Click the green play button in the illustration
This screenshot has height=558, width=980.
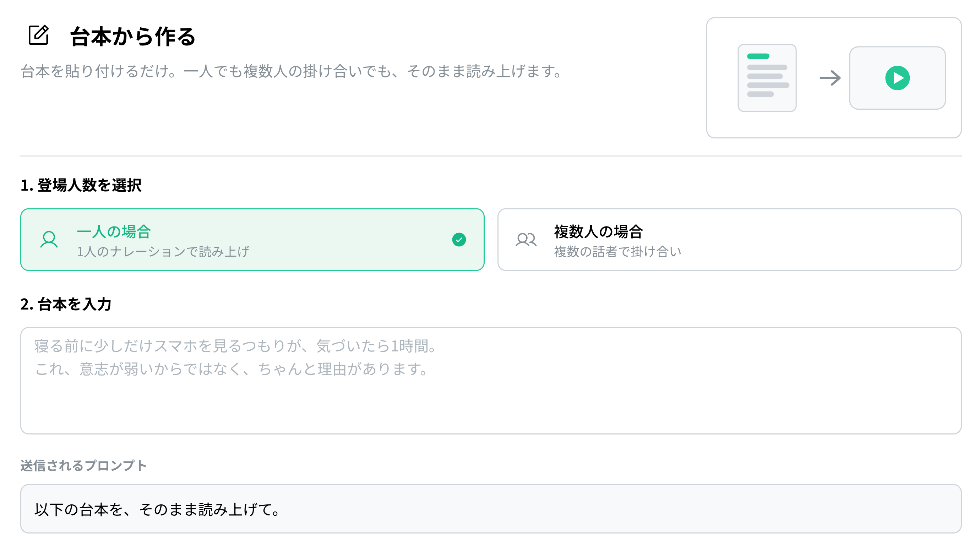(x=897, y=78)
